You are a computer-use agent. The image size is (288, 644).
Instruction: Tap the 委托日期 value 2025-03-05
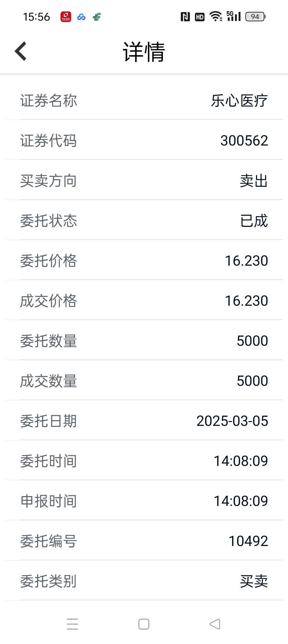pyautogui.click(x=232, y=421)
